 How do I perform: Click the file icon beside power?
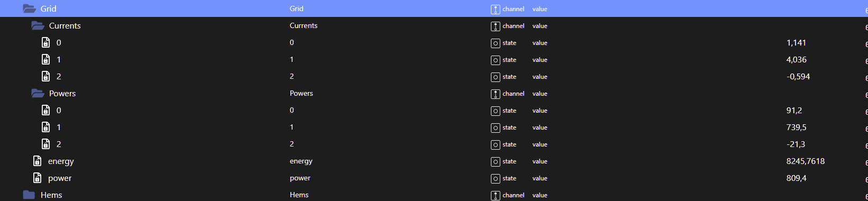coord(38,178)
